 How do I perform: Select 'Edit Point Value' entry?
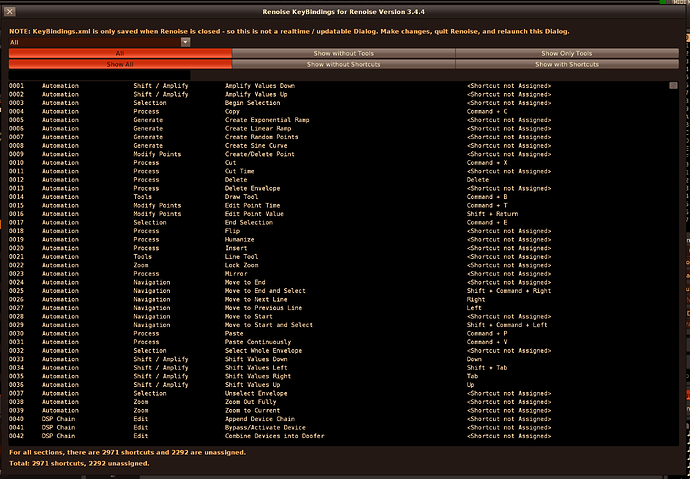(x=254, y=214)
